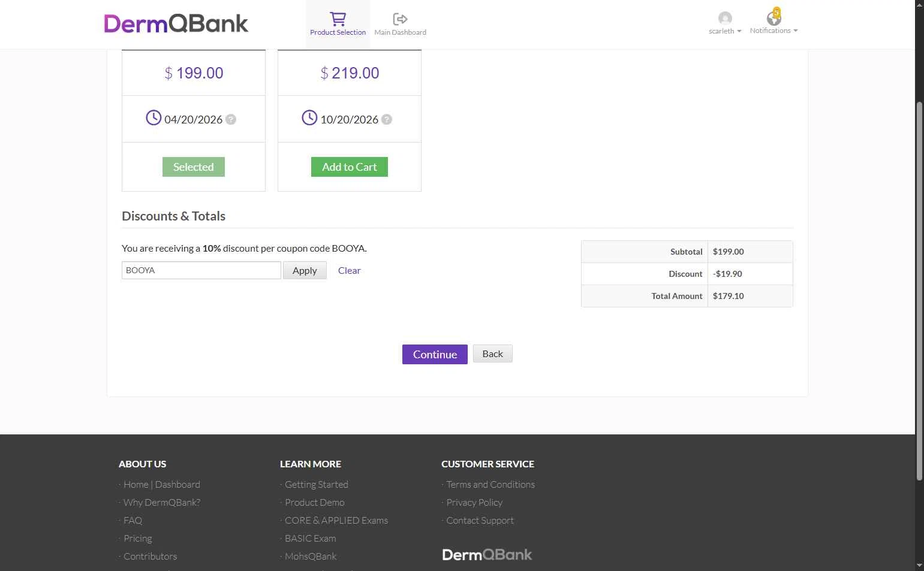Open the Notifications globe icon
The width and height of the screenshot is (924, 571).
point(773,18)
